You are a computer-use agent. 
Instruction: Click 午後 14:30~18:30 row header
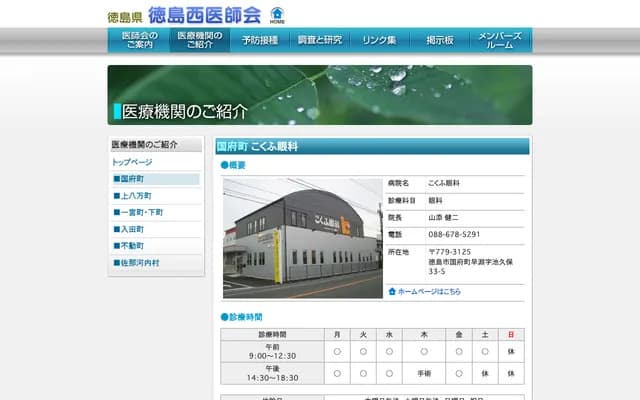coord(272,373)
